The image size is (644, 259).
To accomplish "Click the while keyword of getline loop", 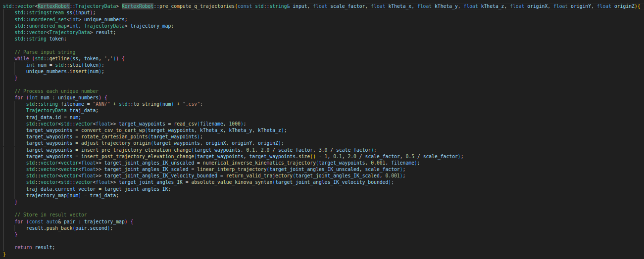I will tap(22, 58).
